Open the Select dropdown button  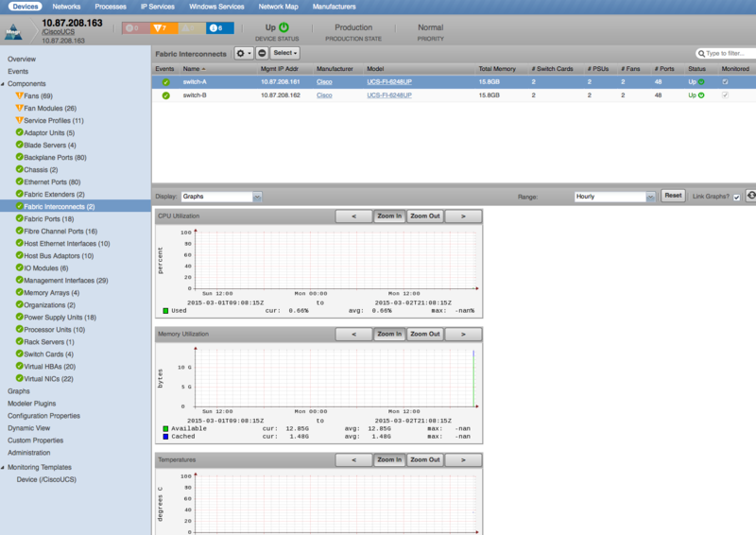tap(285, 53)
